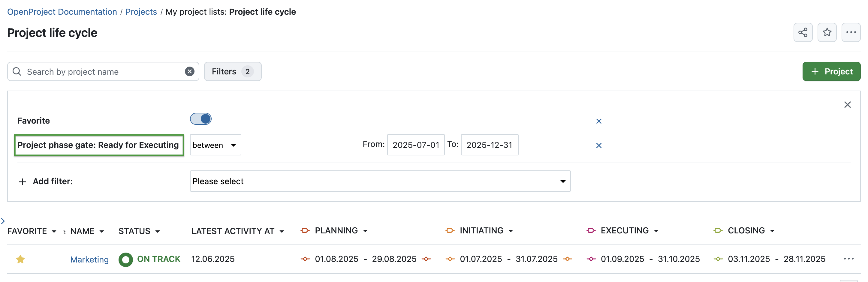Open the between operator dropdown
Image resolution: width=868 pixels, height=282 pixels.
pos(215,145)
